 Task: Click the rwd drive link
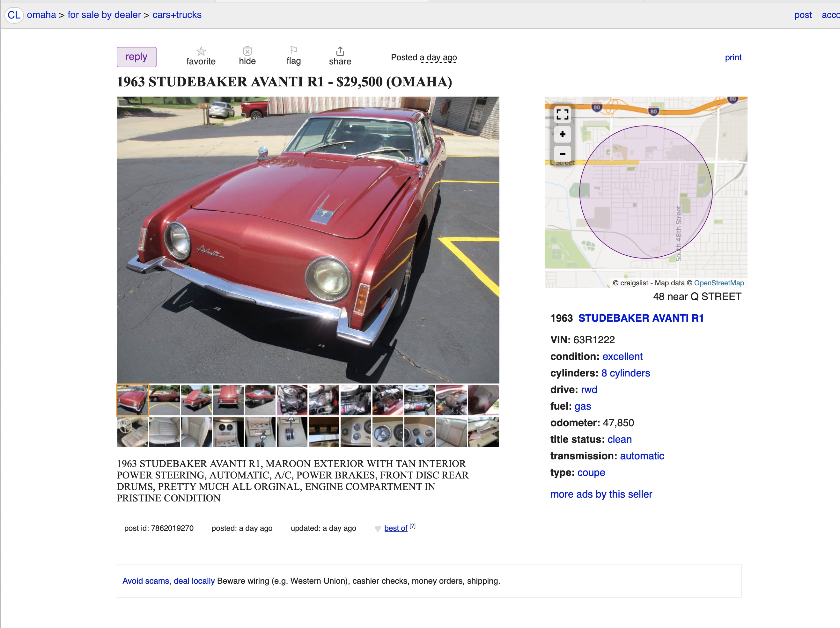[589, 390]
